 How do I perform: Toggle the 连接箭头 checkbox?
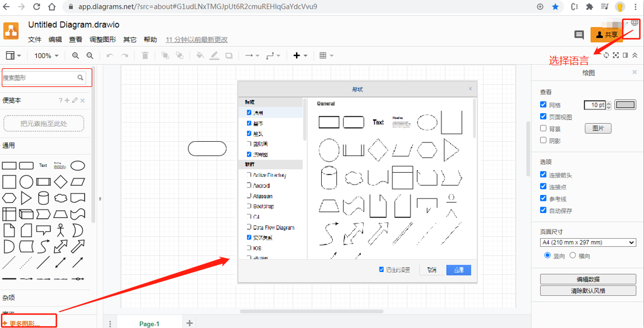pos(544,175)
